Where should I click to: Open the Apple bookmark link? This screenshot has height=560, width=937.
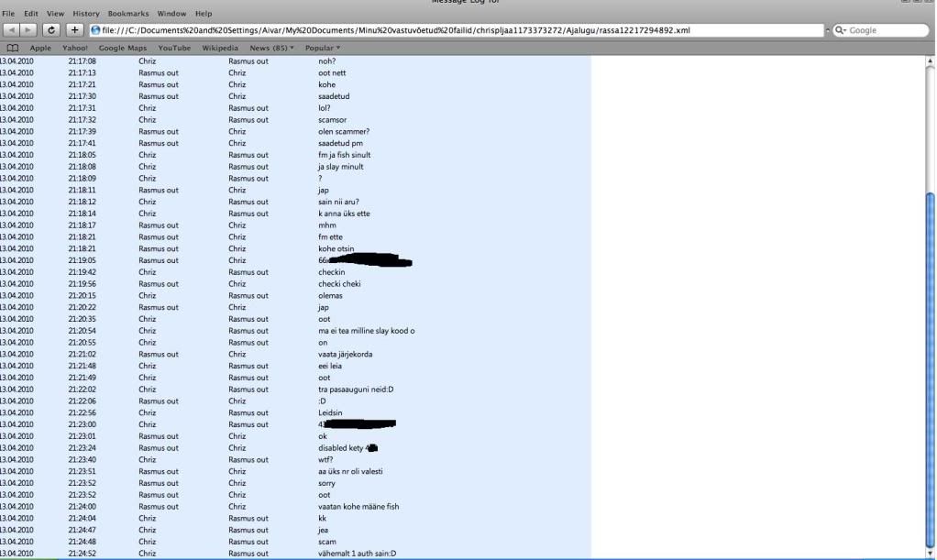tap(40, 48)
